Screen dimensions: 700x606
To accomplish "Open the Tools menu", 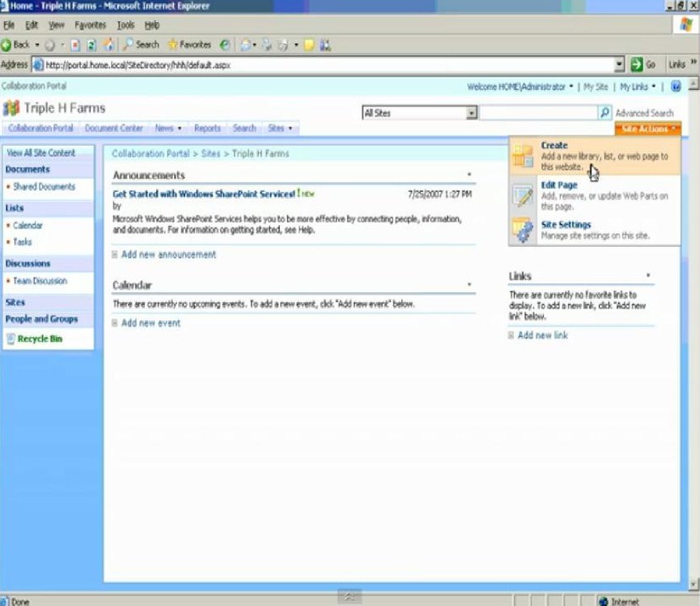I will click(125, 25).
